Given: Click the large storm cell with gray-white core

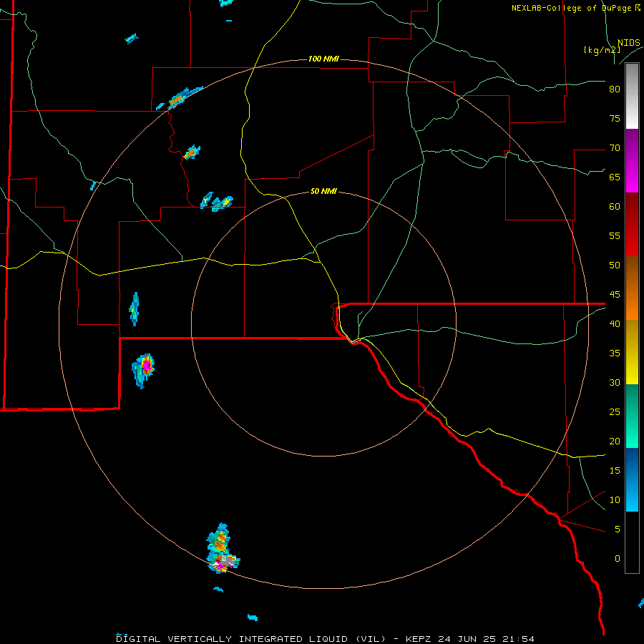Looking at the screenshot, I should point(223,548).
